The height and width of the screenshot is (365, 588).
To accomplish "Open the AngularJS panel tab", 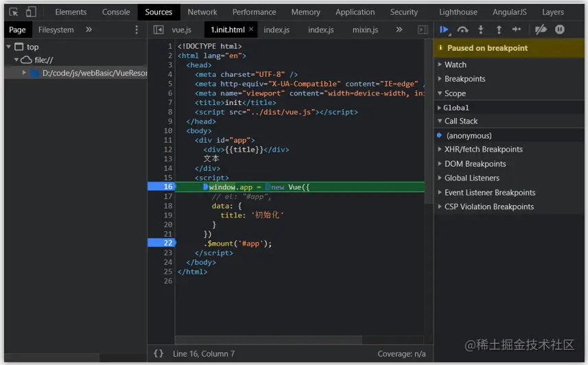I will click(x=509, y=12).
